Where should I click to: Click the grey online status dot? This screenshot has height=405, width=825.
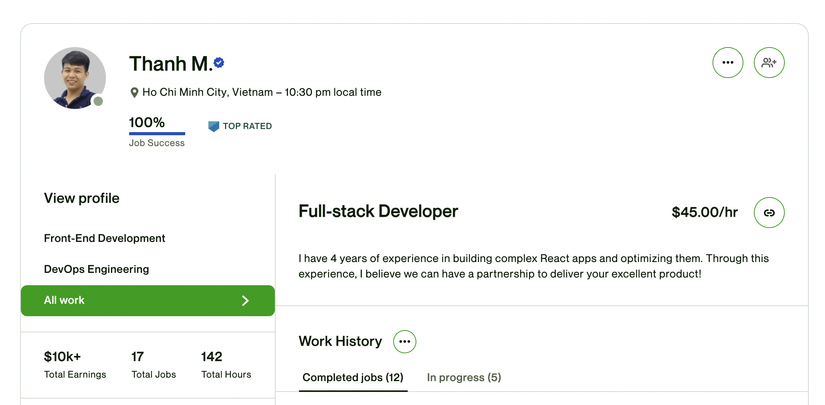coord(98,101)
